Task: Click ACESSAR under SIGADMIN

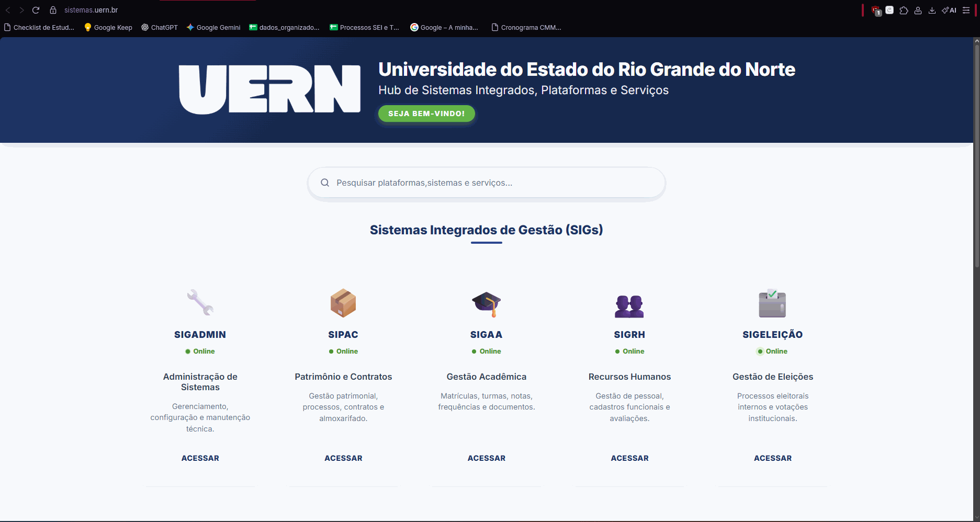Action: pyautogui.click(x=200, y=458)
